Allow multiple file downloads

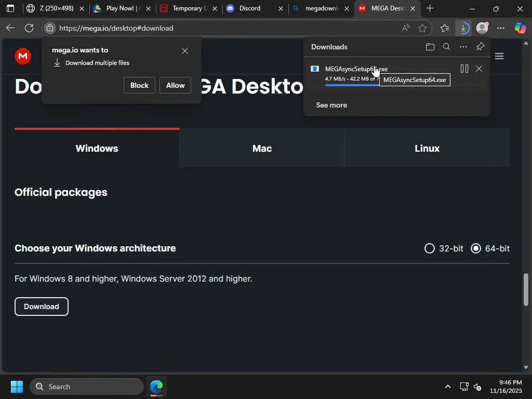coord(176,85)
